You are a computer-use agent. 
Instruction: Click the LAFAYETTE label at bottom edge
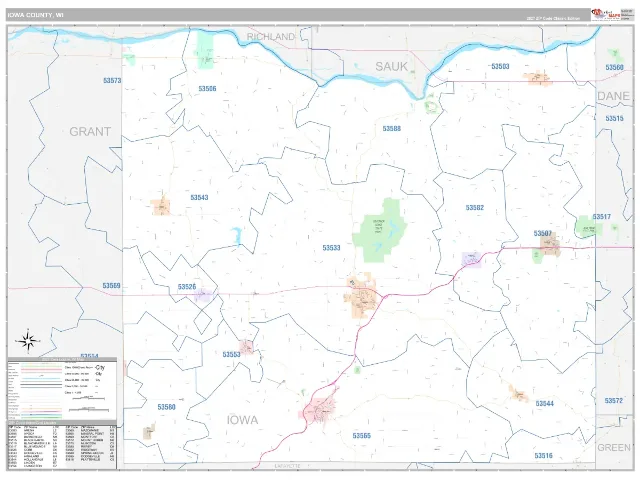coord(287,466)
